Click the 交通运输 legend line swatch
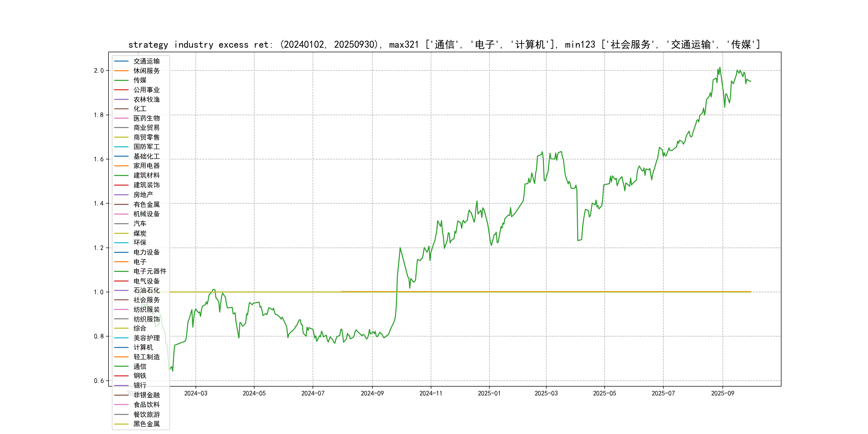 [121, 61]
